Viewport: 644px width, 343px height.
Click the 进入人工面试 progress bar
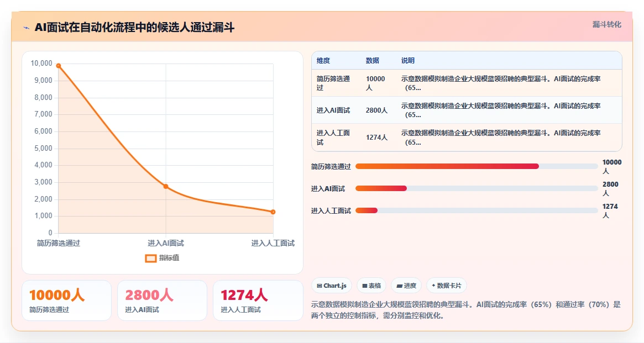pos(477,210)
